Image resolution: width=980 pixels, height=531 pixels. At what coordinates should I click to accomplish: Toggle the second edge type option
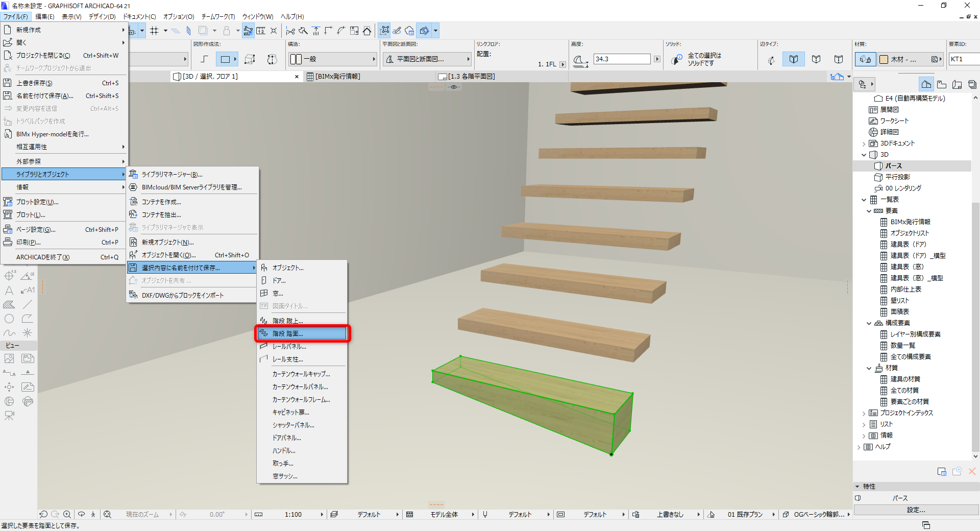click(794, 59)
